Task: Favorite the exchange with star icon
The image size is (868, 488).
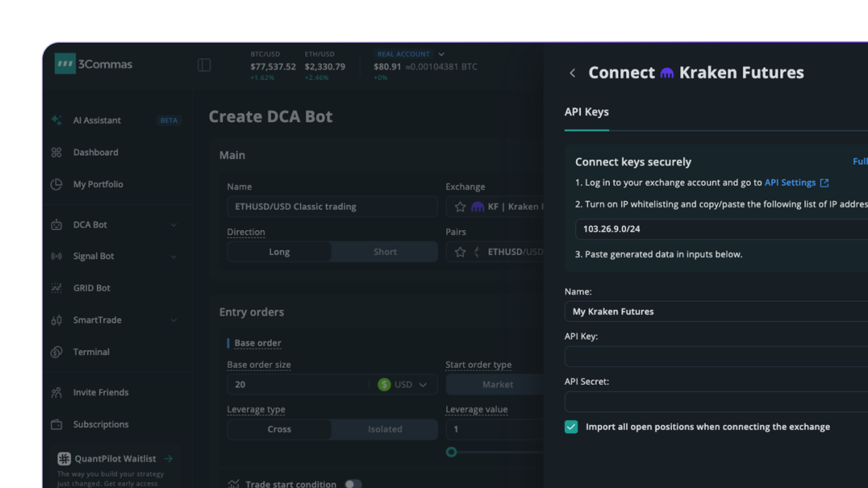Action: click(x=460, y=207)
